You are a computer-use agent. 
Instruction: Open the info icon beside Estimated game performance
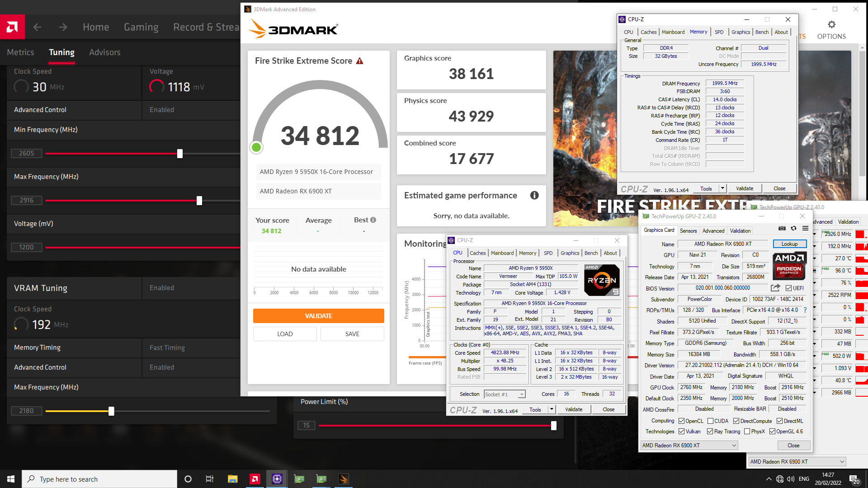point(534,195)
